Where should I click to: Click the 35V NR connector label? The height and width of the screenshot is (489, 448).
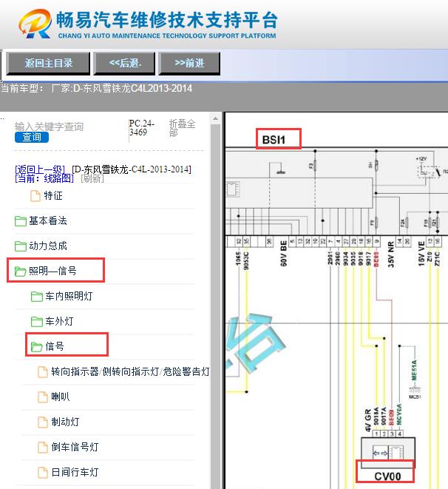coord(391,254)
